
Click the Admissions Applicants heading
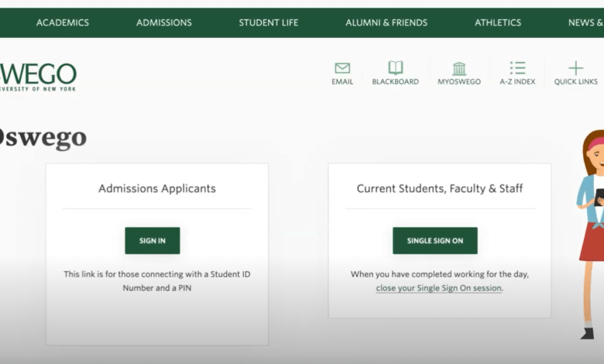tap(156, 188)
